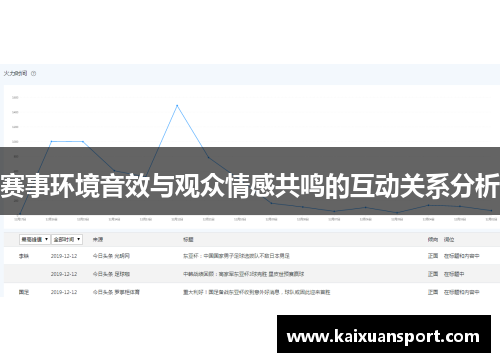The width and height of the screenshot is (500, 362).
Task: Click the 词位 column header
Action: coord(449,239)
